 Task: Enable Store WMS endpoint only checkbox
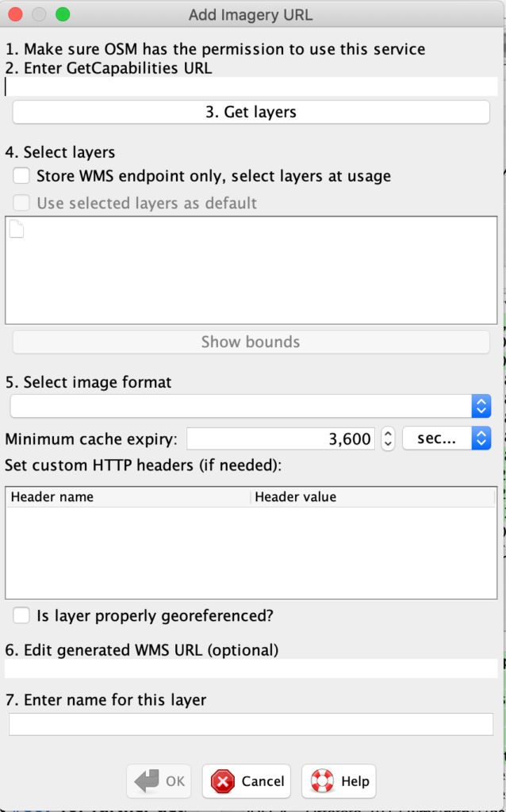pos(21,176)
